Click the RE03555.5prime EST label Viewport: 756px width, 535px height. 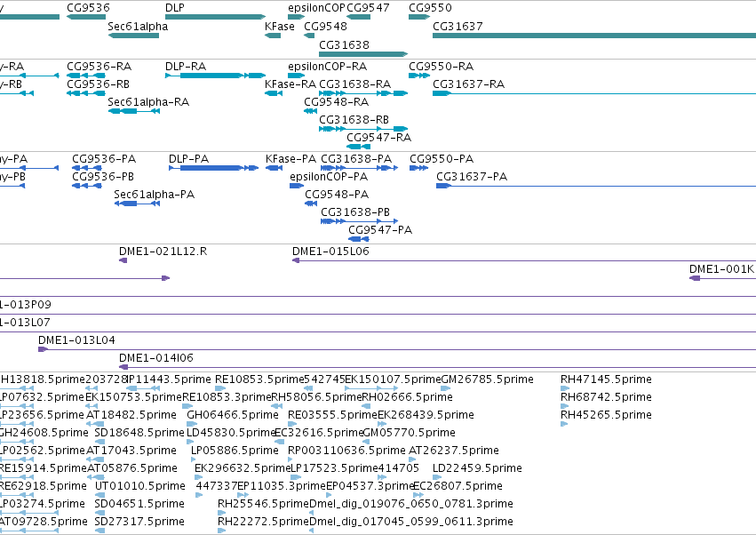tap(332, 415)
